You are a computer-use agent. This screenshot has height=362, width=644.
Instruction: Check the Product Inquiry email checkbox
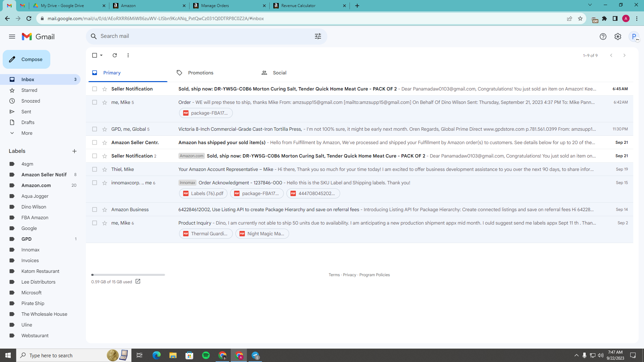pyautogui.click(x=95, y=223)
